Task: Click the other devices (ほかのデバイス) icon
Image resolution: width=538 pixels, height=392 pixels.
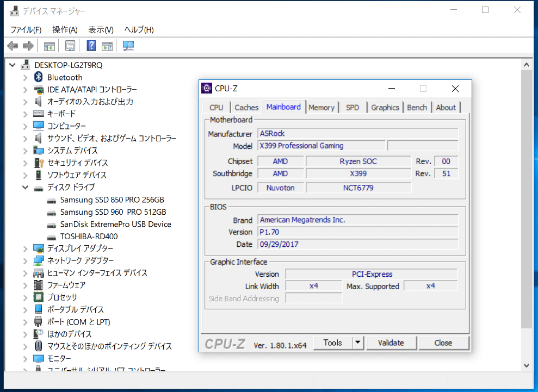Action: pyautogui.click(x=39, y=334)
